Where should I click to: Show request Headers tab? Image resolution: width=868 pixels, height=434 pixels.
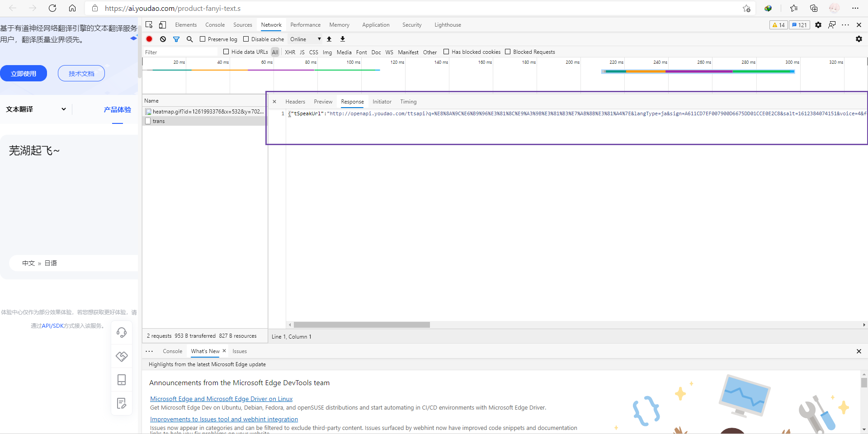click(x=295, y=102)
